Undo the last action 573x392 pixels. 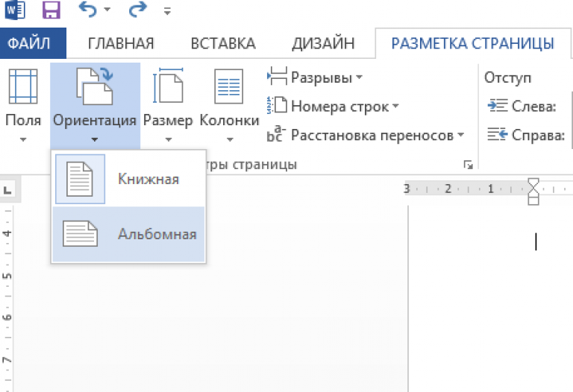88,10
